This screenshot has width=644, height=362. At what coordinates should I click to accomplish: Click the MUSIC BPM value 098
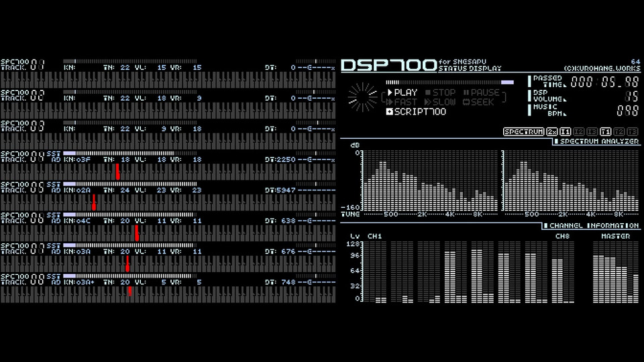[x=628, y=111]
